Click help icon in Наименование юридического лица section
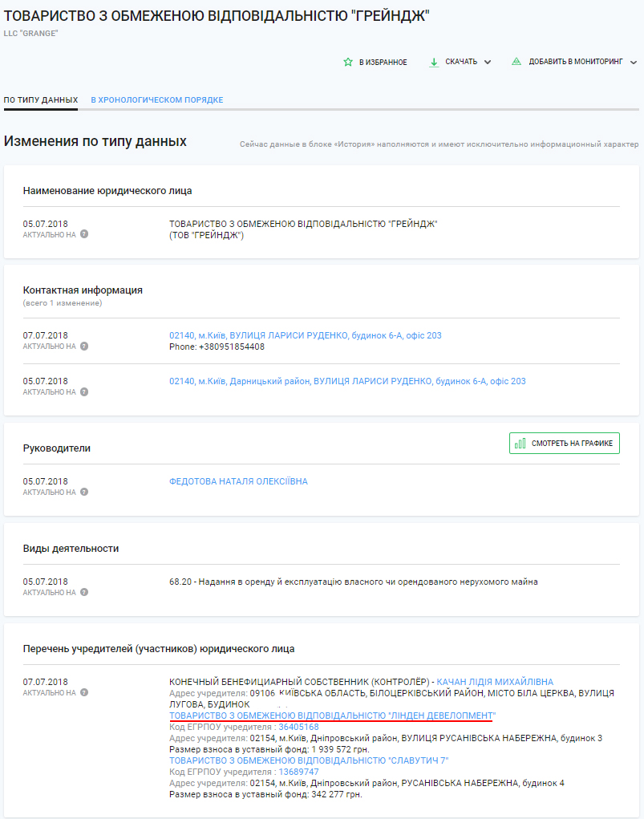The width and height of the screenshot is (644, 819). tap(84, 235)
